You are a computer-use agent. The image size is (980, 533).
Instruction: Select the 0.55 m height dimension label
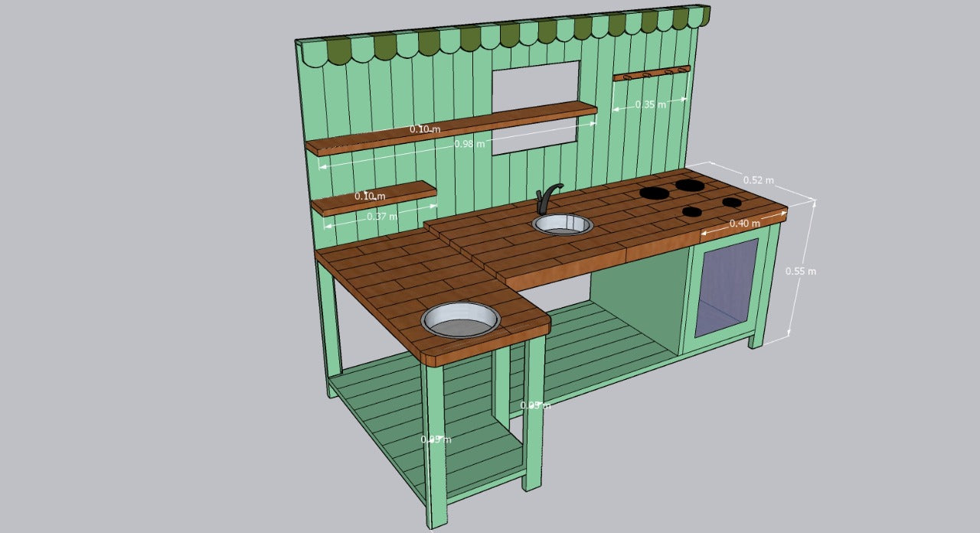point(800,271)
